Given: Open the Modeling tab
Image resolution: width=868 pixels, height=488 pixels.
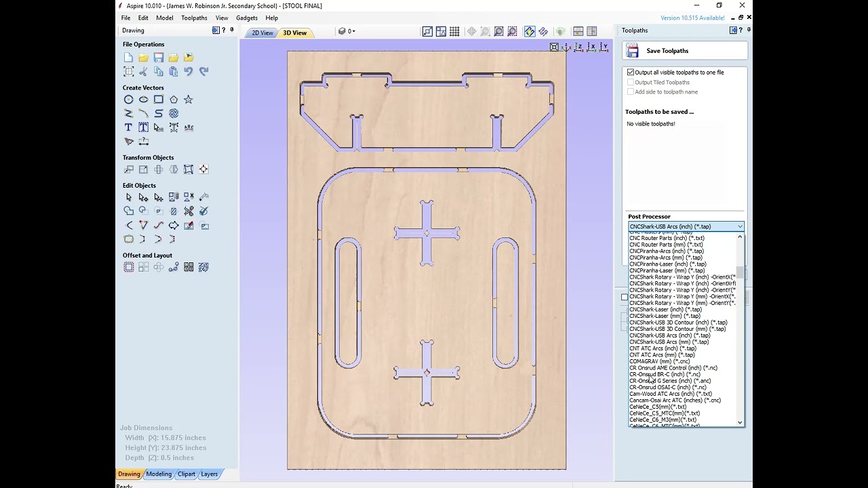Looking at the screenshot, I should click(159, 474).
